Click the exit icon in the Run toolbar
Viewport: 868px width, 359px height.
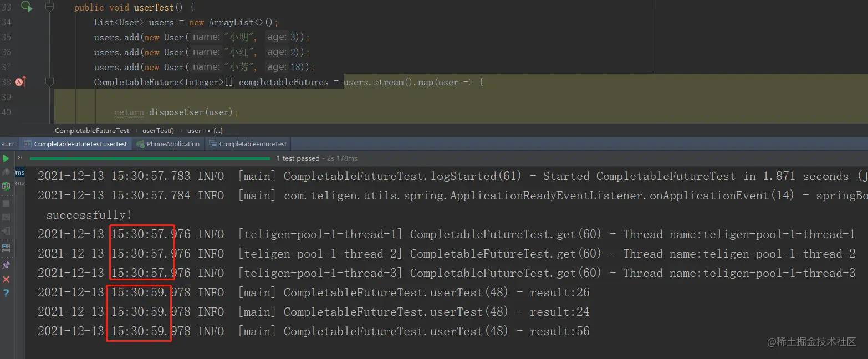click(x=6, y=230)
